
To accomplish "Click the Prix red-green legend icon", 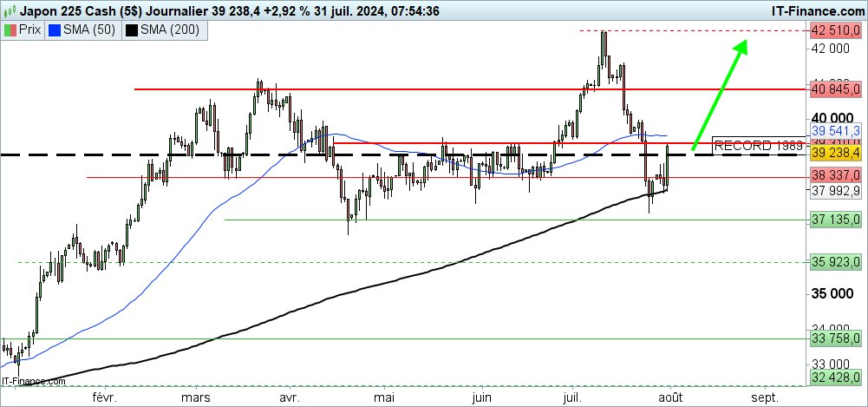I will pos(10,30).
